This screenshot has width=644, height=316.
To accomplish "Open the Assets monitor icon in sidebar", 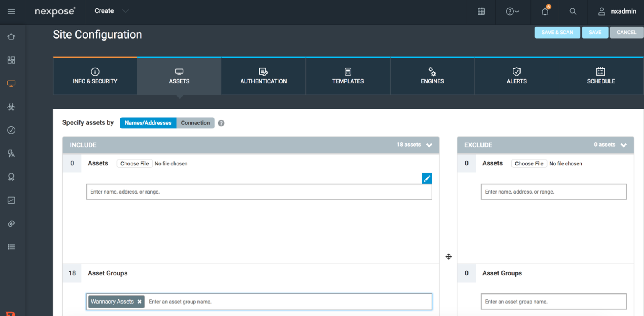I will (11, 84).
